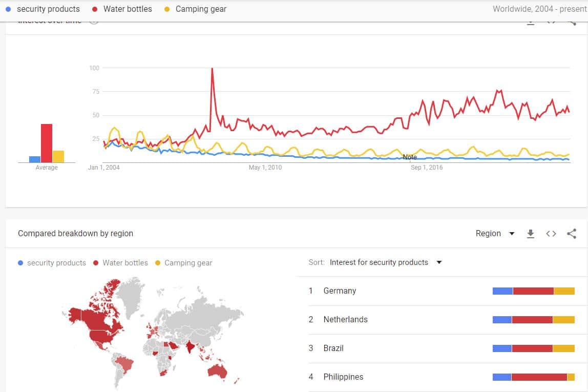Open the Note annotation on the chart
Image resolution: width=588 pixels, height=392 pixels.
410,157
